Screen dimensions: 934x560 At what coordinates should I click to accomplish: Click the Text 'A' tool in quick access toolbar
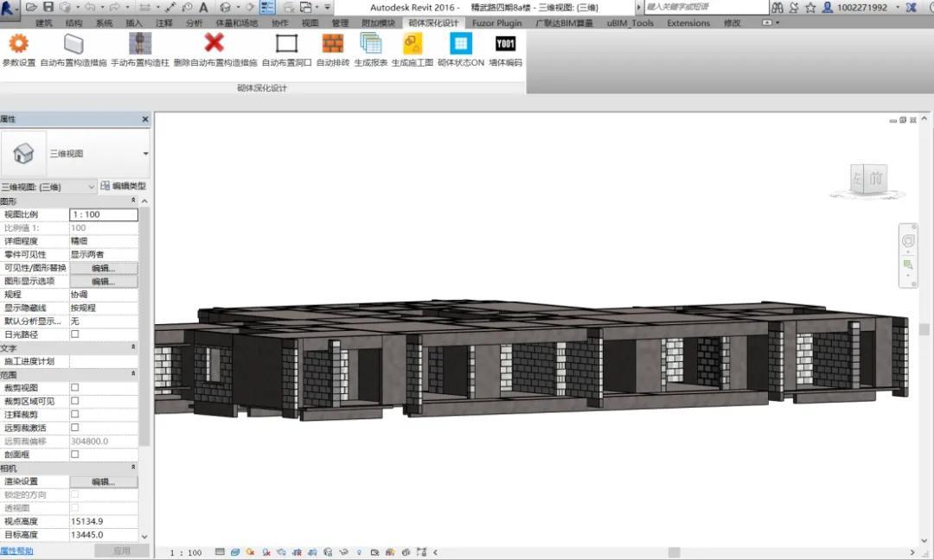coord(203,7)
